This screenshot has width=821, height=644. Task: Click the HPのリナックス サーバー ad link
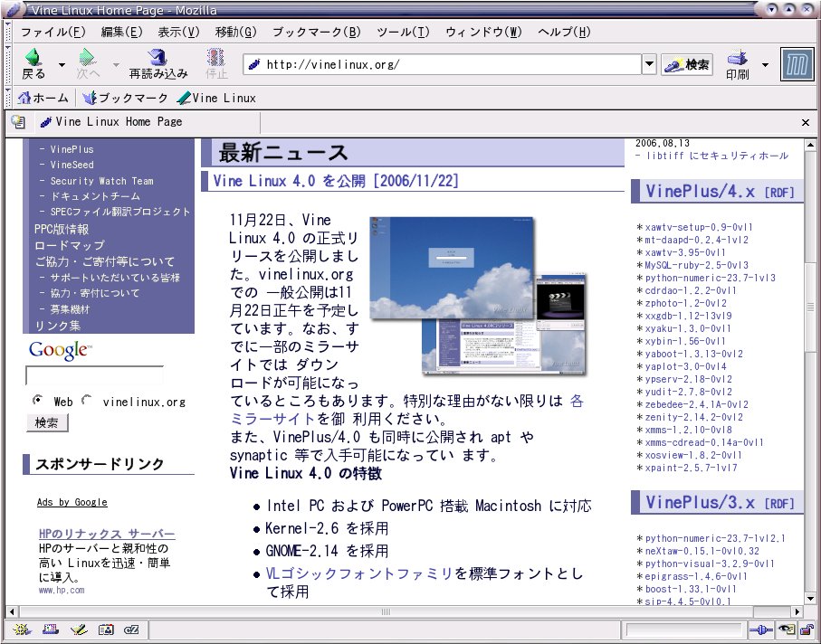(107, 534)
